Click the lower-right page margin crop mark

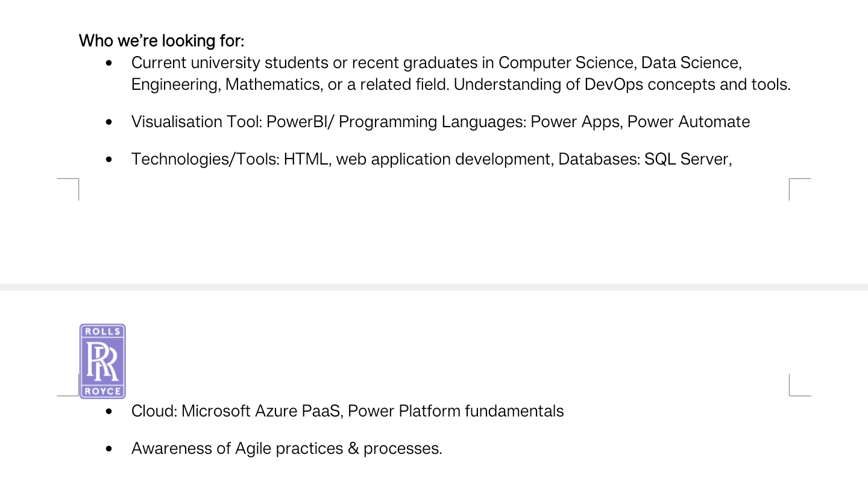pos(794,390)
